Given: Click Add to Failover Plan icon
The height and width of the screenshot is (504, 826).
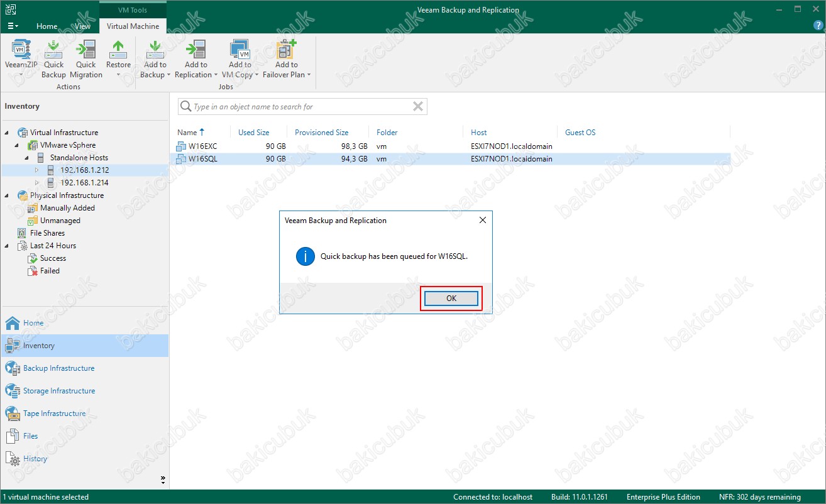Looking at the screenshot, I should [287, 50].
